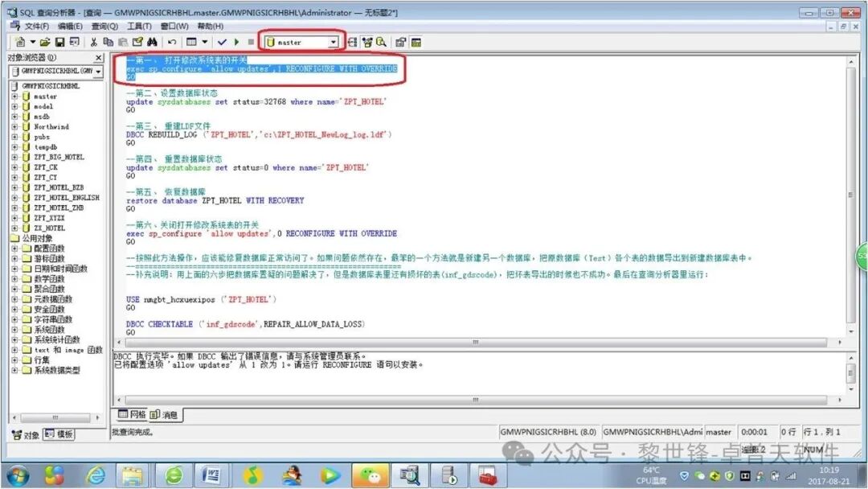Click the Undo arrow icon in toolbar
Image resolution: width=868 pixels, height=489 pixels.
[x=172, y=42]
